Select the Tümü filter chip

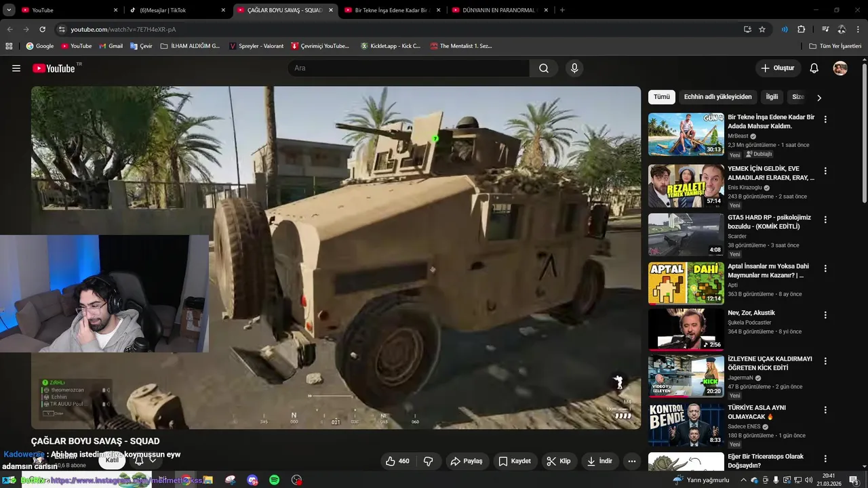coord(662,97)
